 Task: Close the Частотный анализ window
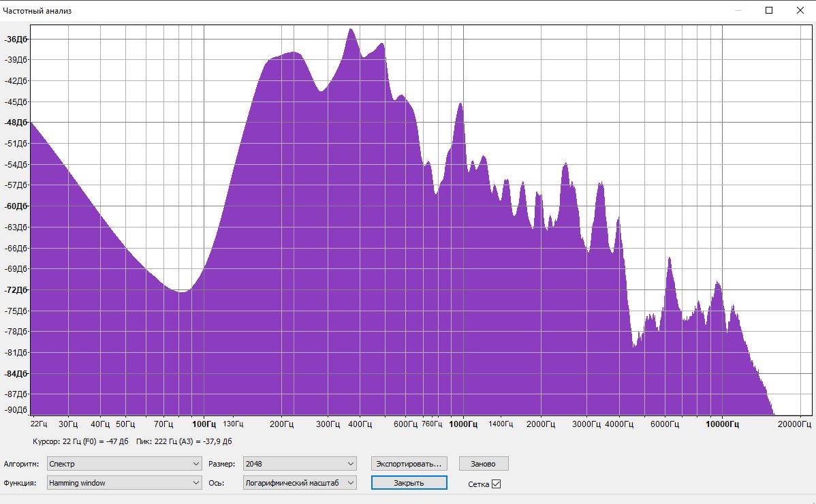coord(800,10)
